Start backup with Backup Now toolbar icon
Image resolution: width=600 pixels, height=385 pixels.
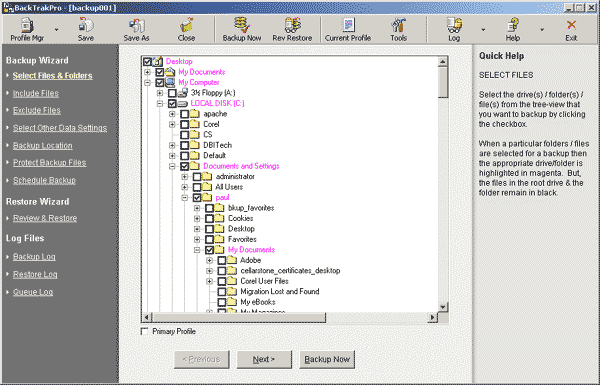tap(242, 29)
